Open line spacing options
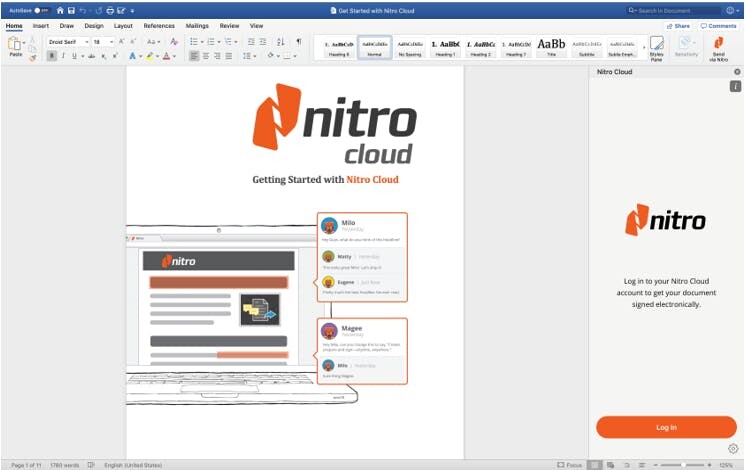The width and height of the screenshot is (746, 470). tap(249, 56)
